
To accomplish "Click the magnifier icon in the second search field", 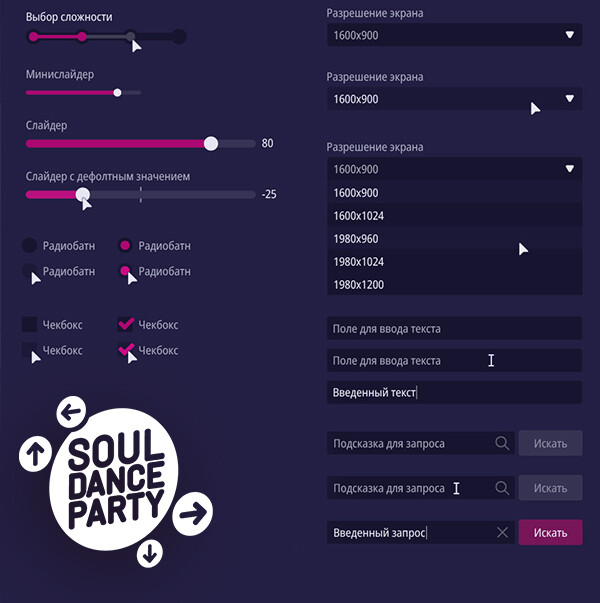I will click(501, 488).
